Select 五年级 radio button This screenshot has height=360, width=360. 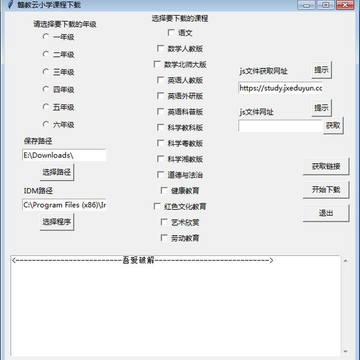pyautogui.click(x=46, y=107)
